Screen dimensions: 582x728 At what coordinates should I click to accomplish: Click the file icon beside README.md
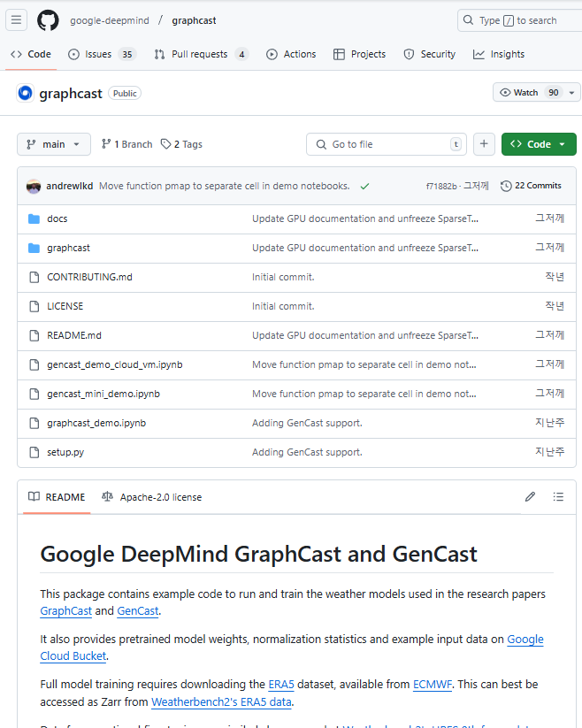pos(34,335)
